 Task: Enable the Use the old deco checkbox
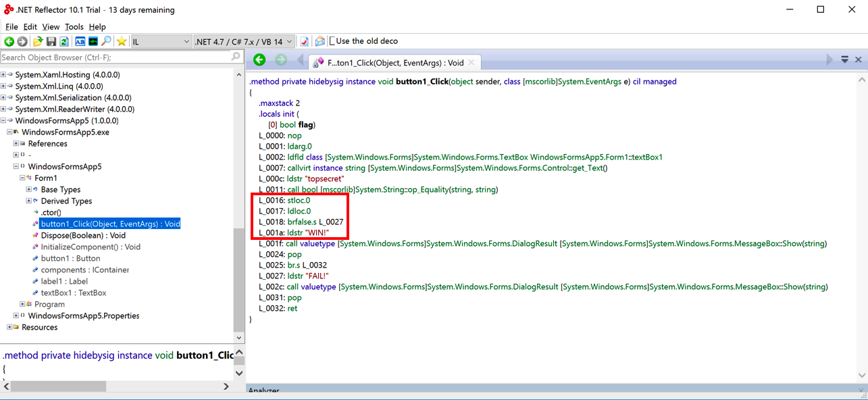click(332, 41)
